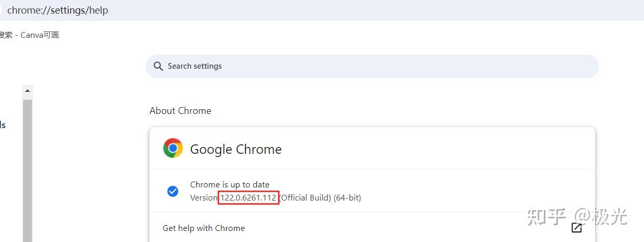Click the "Version" label
This screenshot has height=242, width=644.
pyautogui.click(x=203, y=198)
